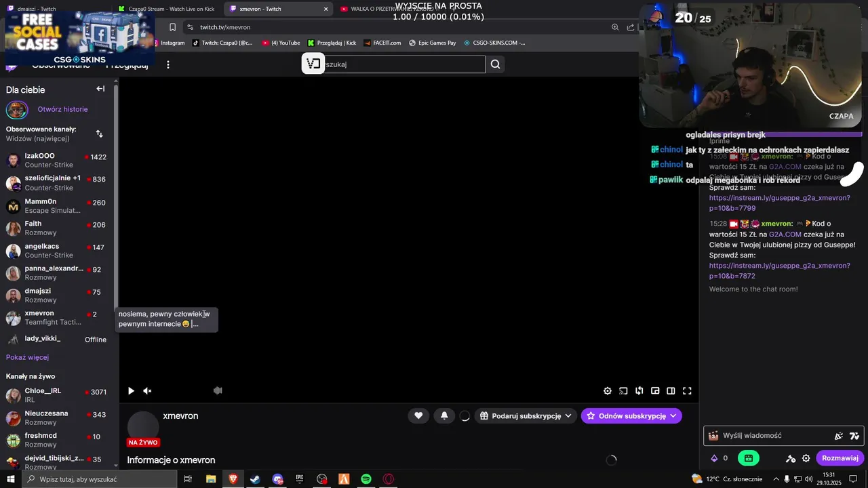Toggle theatre mode in player

pyautogui.click(x=671, y=391)
